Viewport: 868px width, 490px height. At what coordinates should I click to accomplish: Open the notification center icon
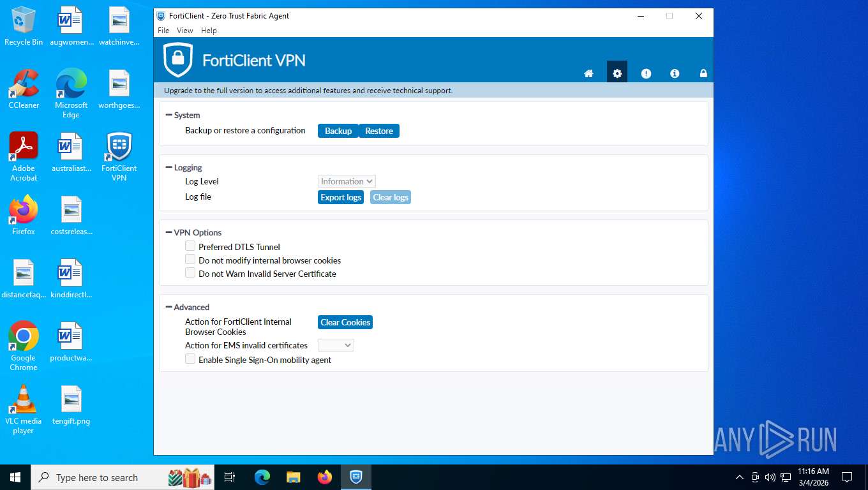point(847,477)
